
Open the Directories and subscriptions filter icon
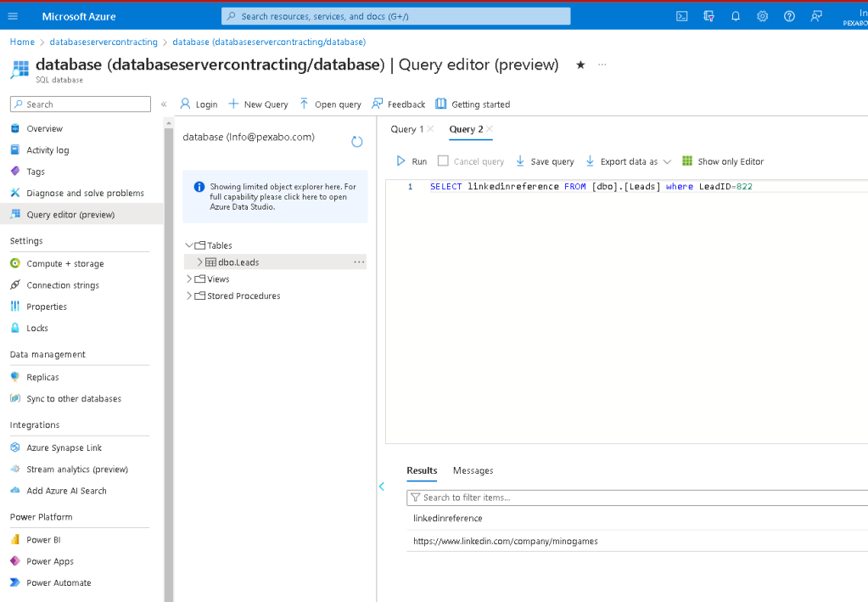(708, 16)
